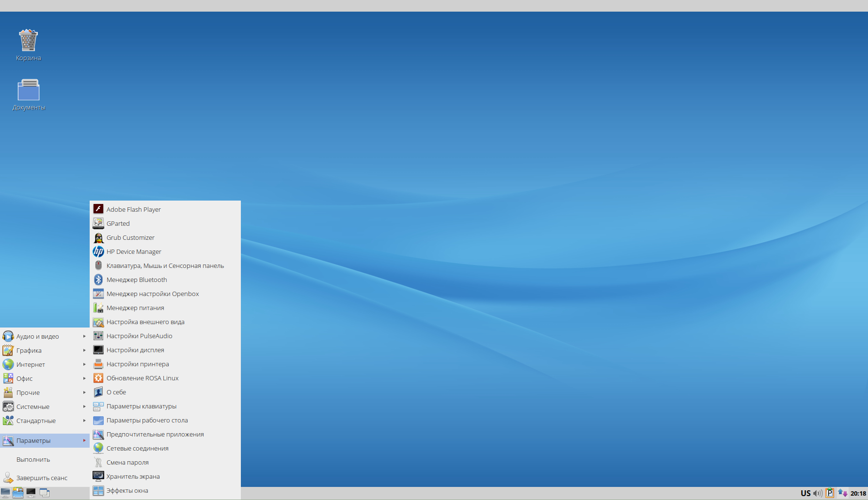Expand the Графика category arrow
Viewport: 868px width, 500px height.
(84, 350)
